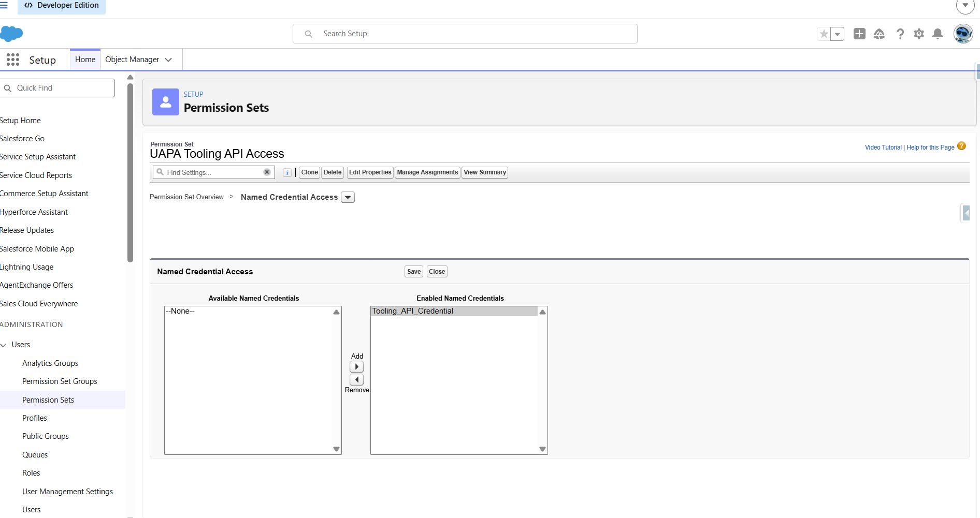Click Enabled list scroll up arrow
980x518 pixels.
pyautogui.click(x=542, y=312)
